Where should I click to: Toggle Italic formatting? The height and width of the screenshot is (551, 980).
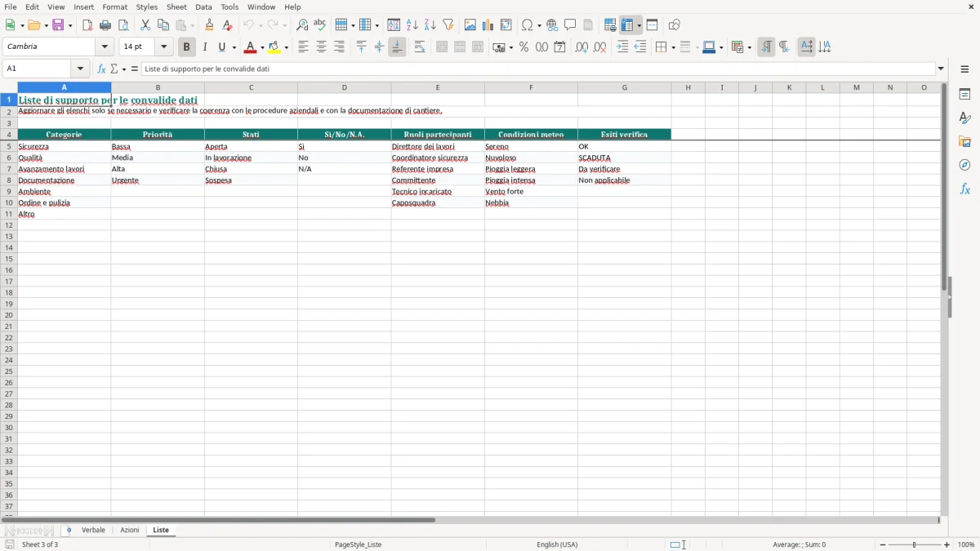click(205, 47)
